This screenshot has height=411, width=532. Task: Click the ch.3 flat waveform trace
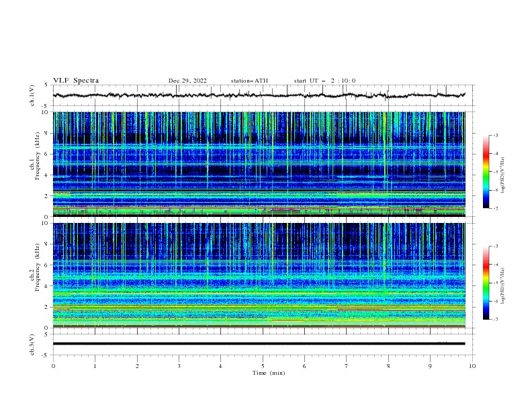(x=259, y=344)
